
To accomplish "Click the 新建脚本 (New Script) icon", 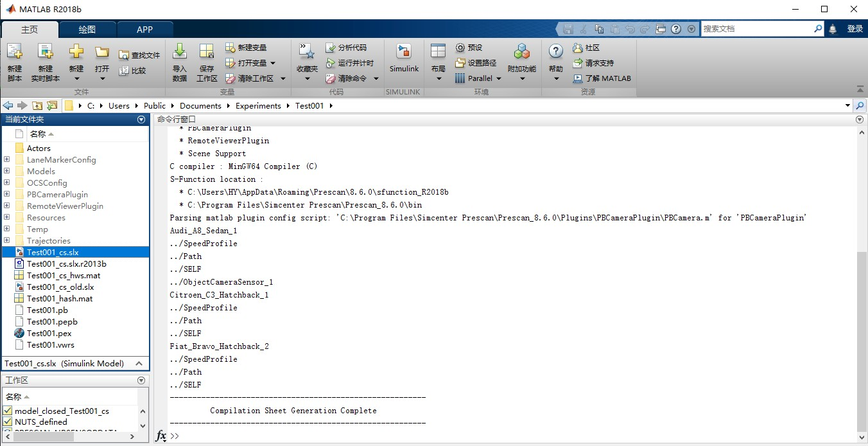I will [14, 61].
